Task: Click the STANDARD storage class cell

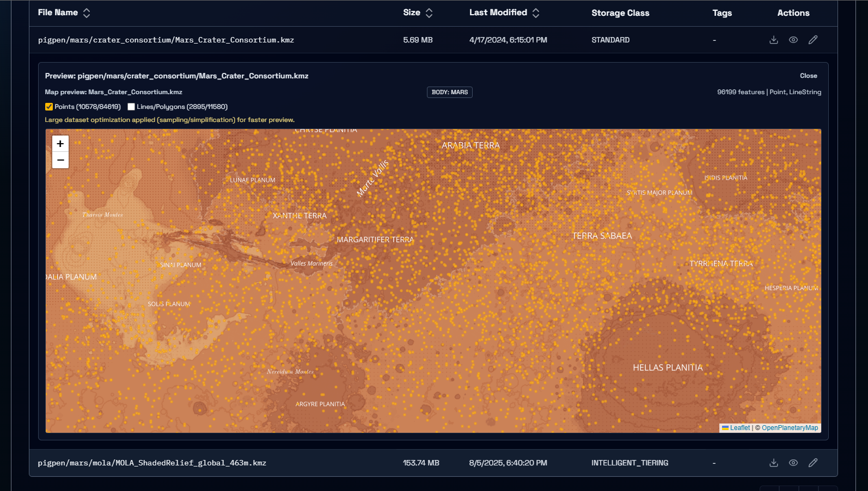Action: click(610, 40)
